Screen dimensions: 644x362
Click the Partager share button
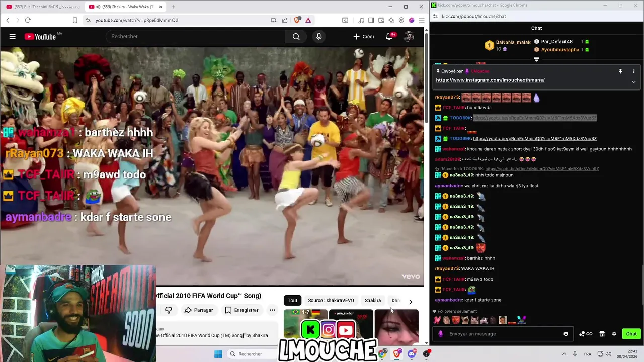(199, 310)
